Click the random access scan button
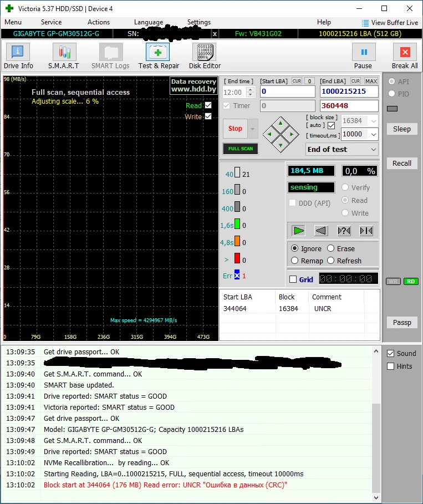423x504 pixels. (x=344, y=231)
